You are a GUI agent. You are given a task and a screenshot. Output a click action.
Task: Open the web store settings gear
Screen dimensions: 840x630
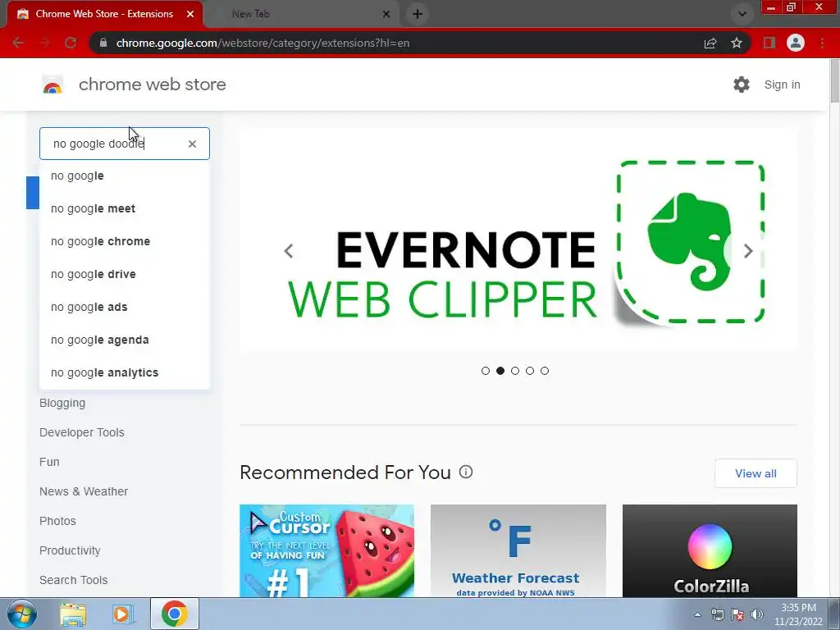click(x=742, y=84)
